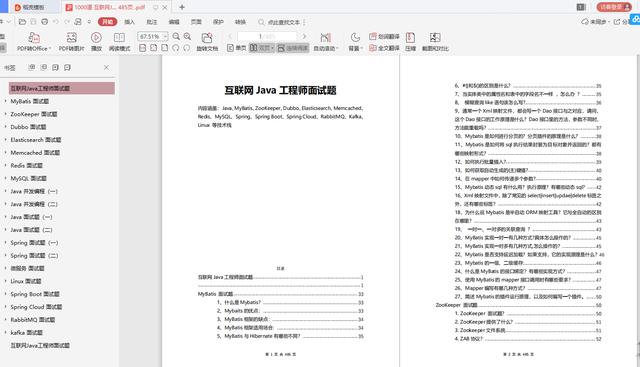This screenshot has height=367, width=640.
Task: Expand the Elasticsearch 面试题 bookmark
Action: 5,140
